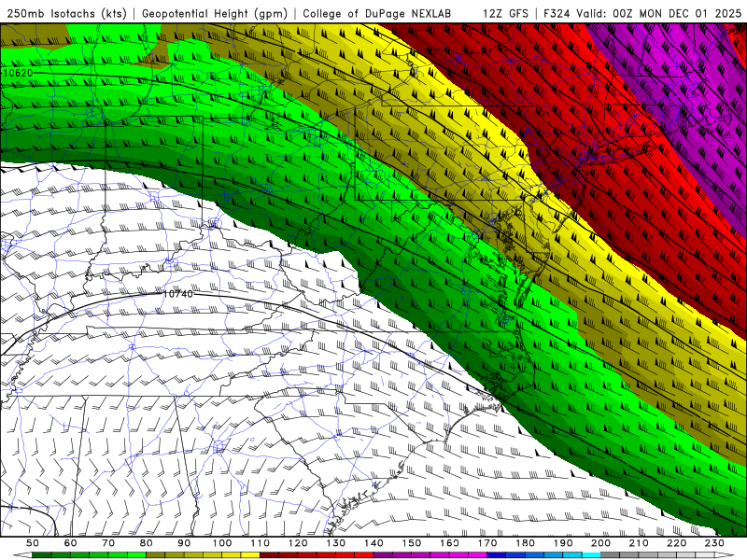
Task: Click the 130 value on the color scale
Action: 336,543
